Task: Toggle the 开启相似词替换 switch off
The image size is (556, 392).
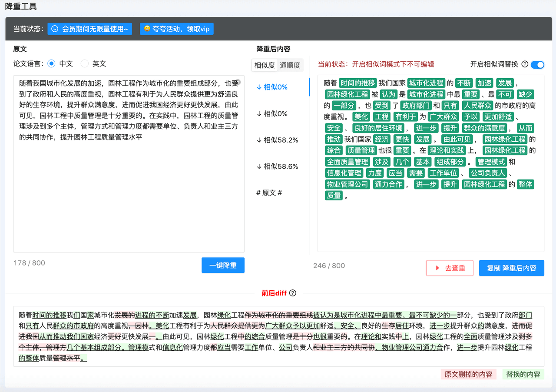Action: [x=537, y=64]
